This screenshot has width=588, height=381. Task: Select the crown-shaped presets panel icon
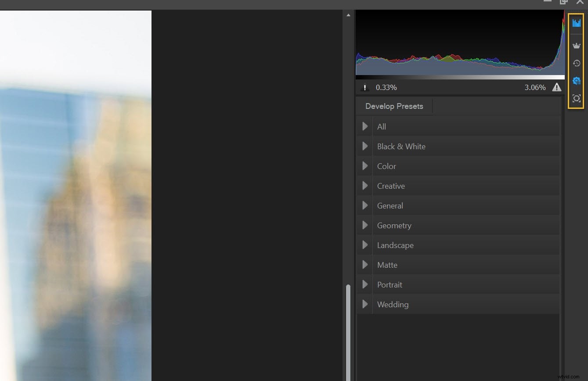(x=576, y=45)
